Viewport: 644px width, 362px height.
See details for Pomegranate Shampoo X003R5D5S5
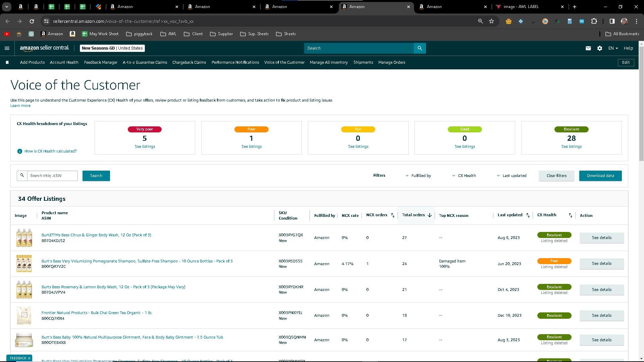[602, 264]
